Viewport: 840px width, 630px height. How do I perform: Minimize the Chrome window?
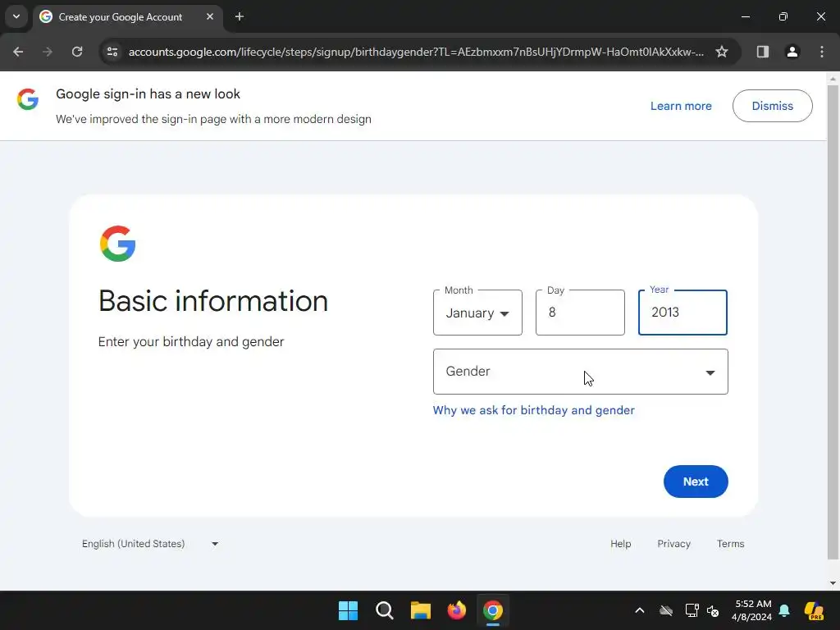745,16
